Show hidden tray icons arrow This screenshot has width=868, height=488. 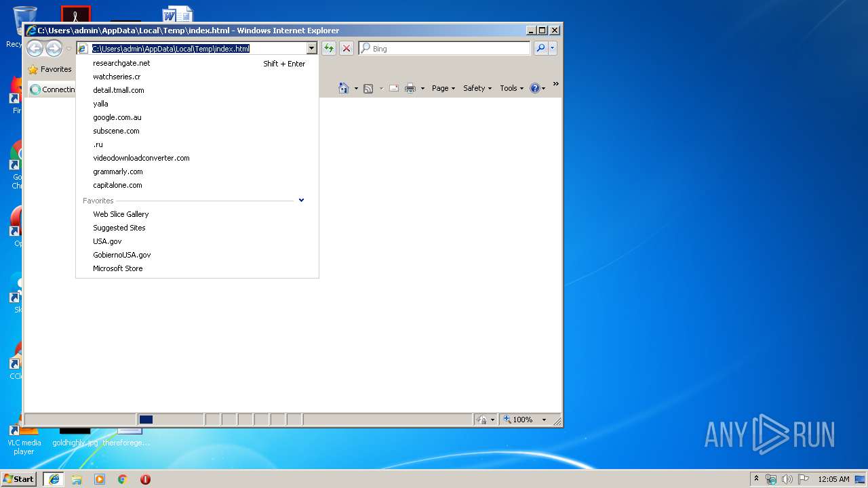pos(756,479)
